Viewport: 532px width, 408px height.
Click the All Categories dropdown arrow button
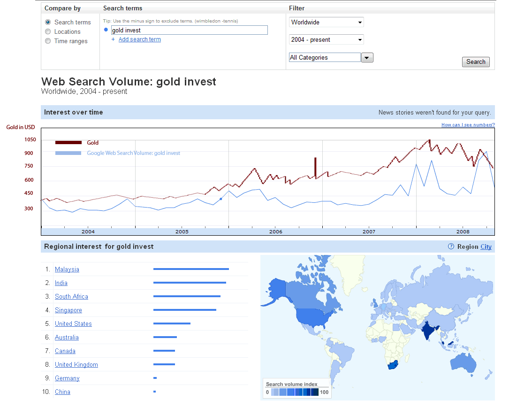pos(367,57)
